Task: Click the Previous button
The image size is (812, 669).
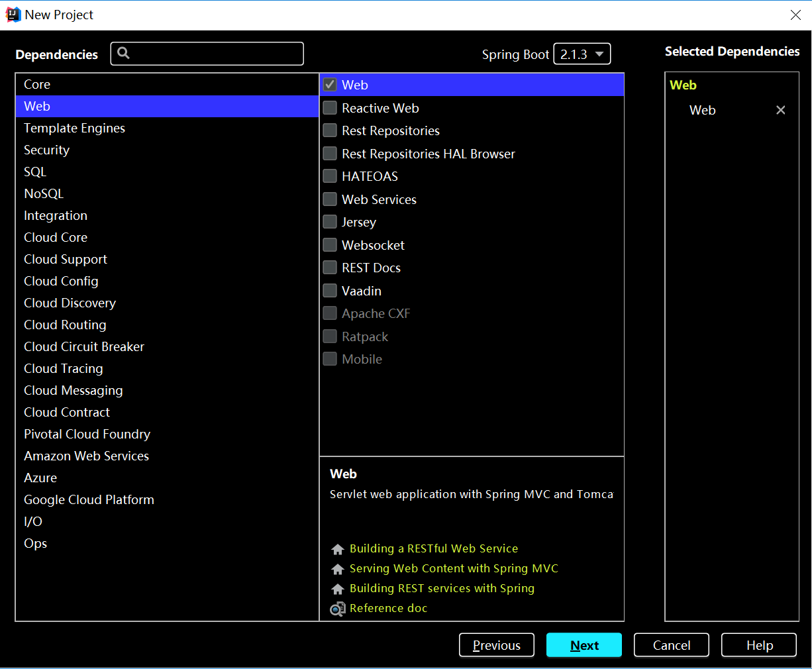Action: 497,645
